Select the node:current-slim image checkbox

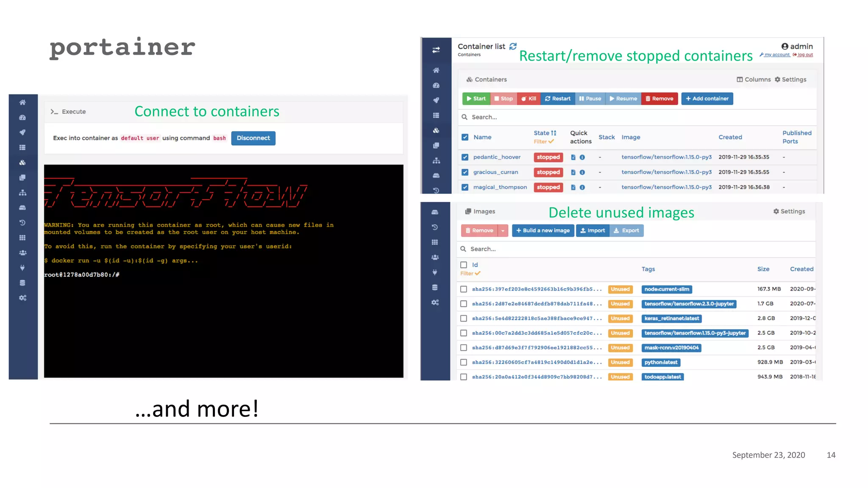464,289
